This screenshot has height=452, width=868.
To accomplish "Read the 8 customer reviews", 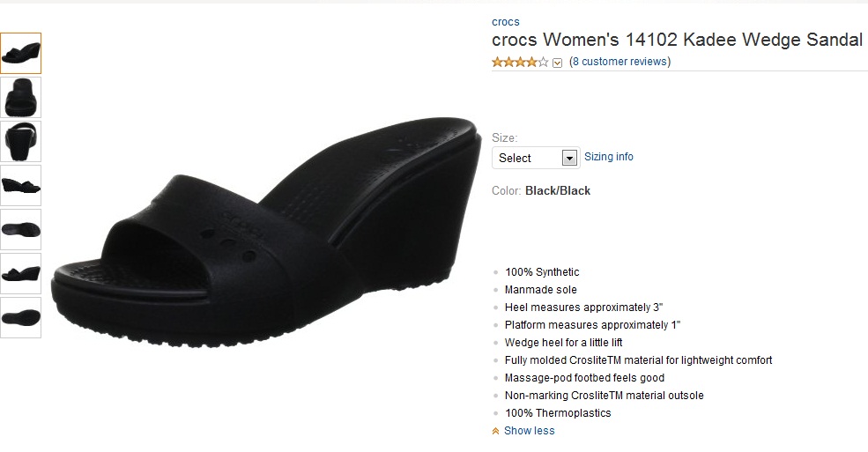I will (x=619, y=62).
